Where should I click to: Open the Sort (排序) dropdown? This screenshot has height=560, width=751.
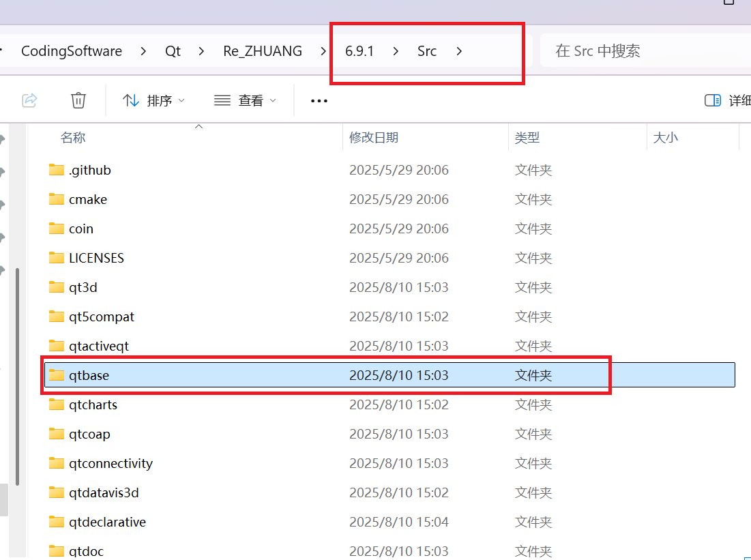(153, 100)
